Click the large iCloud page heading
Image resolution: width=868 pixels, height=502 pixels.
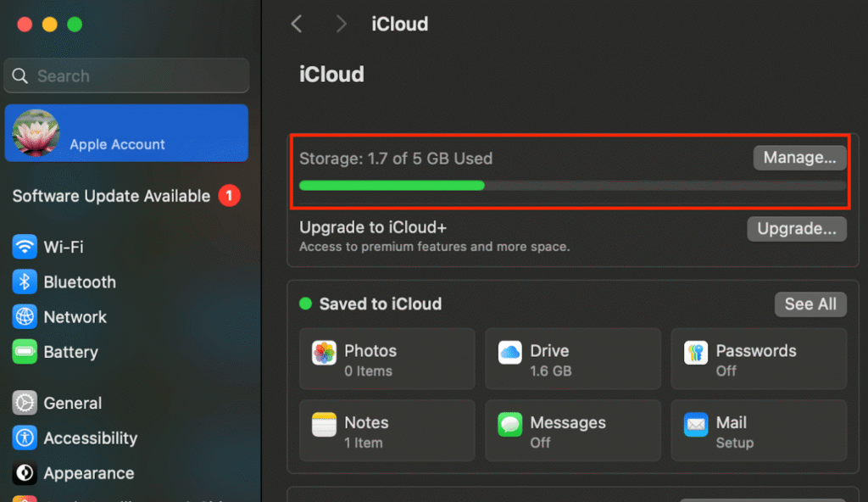pyautogui.click(x=331, y=75)
